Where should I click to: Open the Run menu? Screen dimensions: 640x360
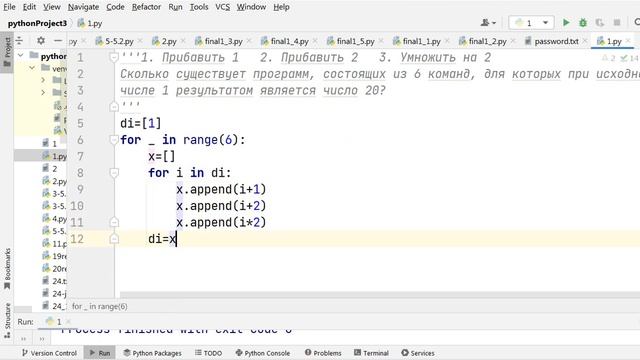[x=175, y=7]
